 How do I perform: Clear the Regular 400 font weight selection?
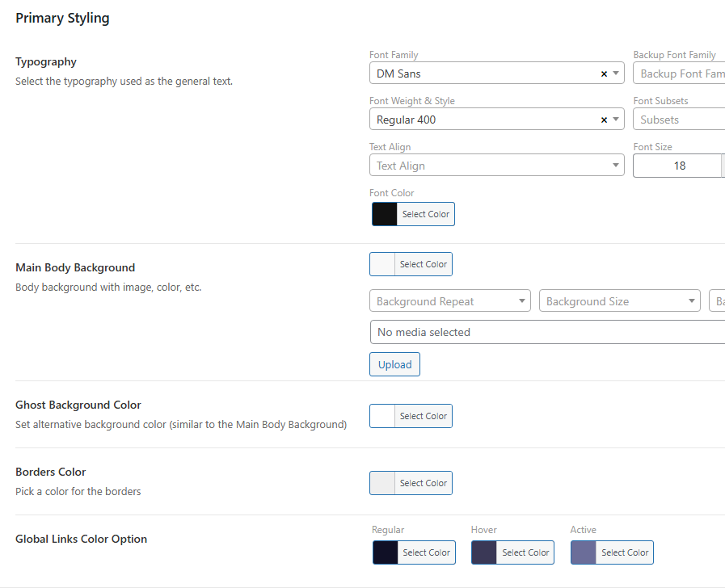tap(604, 120)
